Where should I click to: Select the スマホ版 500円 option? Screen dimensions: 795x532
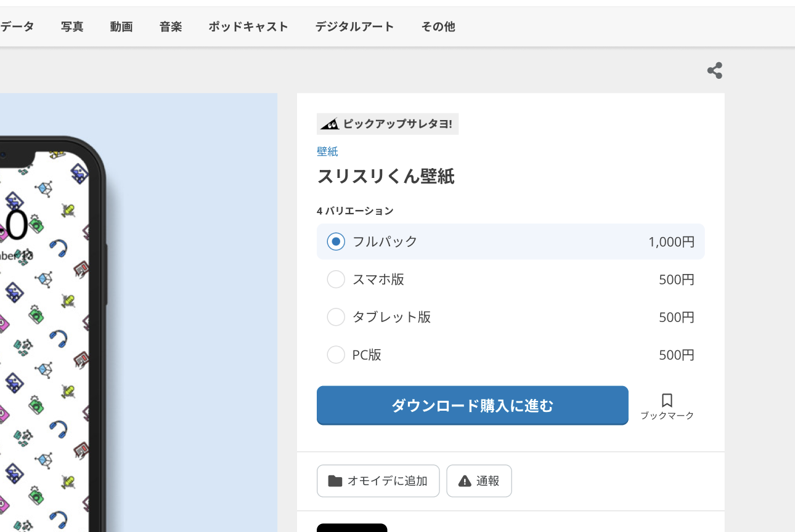click(x=336, y=279)
